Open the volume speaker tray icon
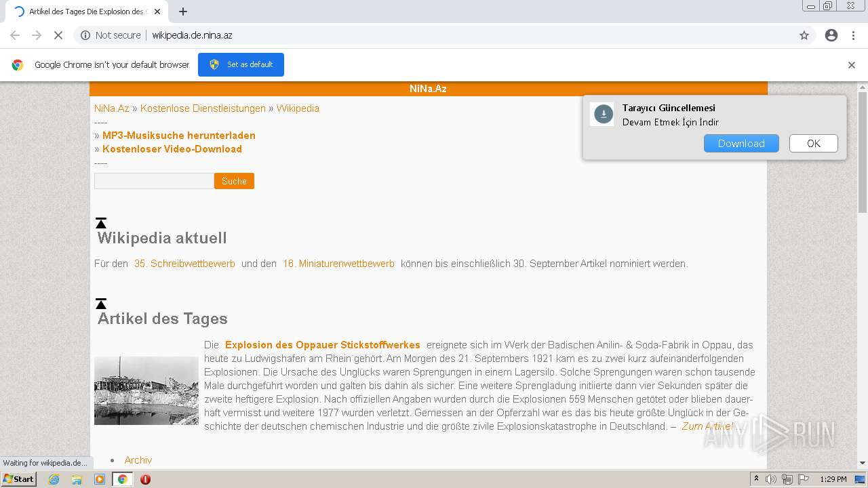This screenshot has width=868, height=488. click(x=771, y=479)
